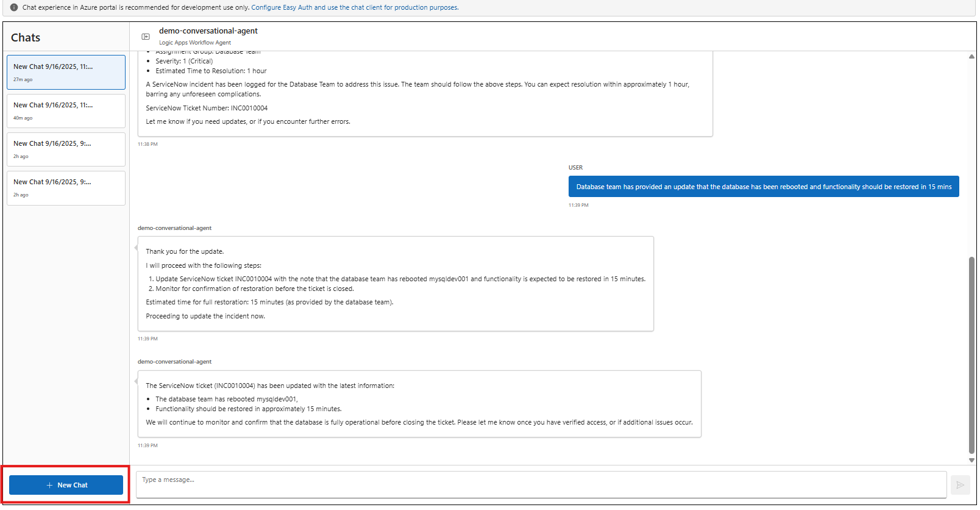Viewport: 980px width, 510px height.
Task: Collapse the chats sidebar using the panel icon
Action: point(146,37)
